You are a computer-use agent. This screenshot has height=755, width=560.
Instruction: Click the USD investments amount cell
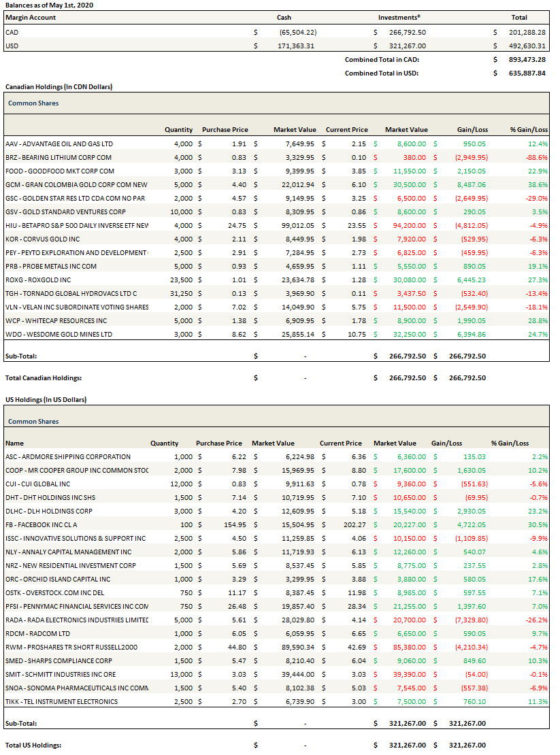click(408, 46)
